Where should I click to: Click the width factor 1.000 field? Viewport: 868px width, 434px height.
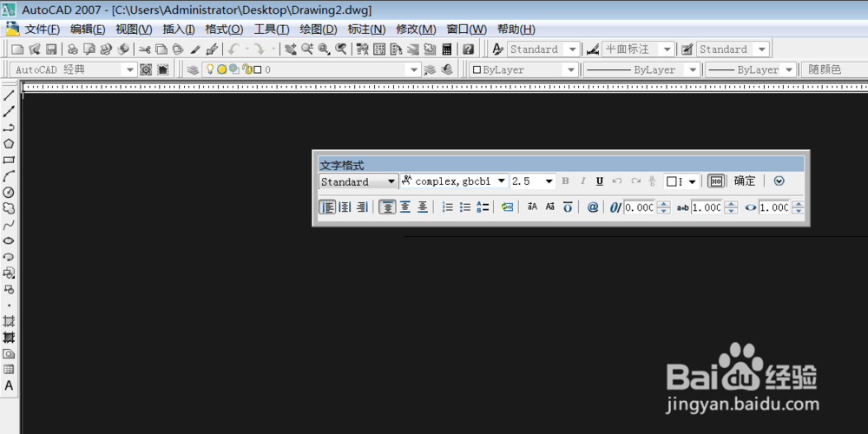coord(774,207)
